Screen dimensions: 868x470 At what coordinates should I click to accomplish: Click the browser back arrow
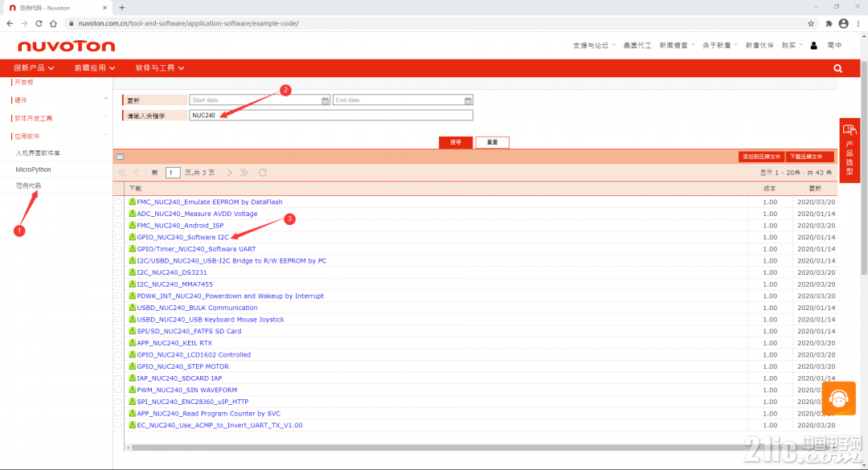[10, 23]
